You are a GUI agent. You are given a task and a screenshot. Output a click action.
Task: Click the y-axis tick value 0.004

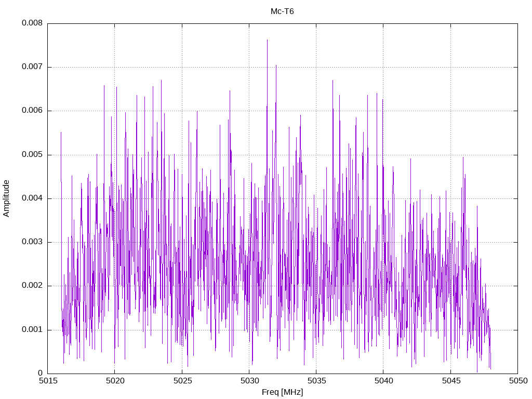tap(32, 198)
